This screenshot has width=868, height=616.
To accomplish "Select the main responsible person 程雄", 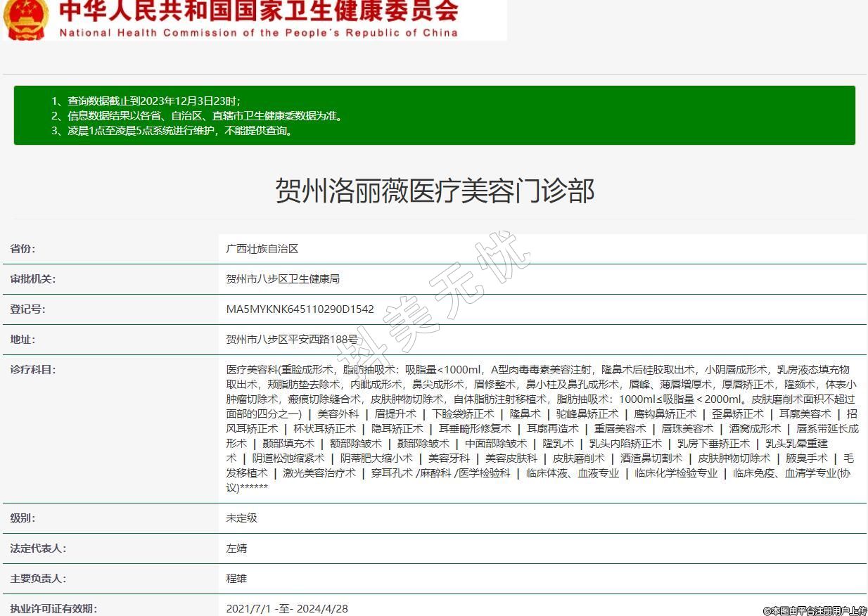I will click(236, 579).
